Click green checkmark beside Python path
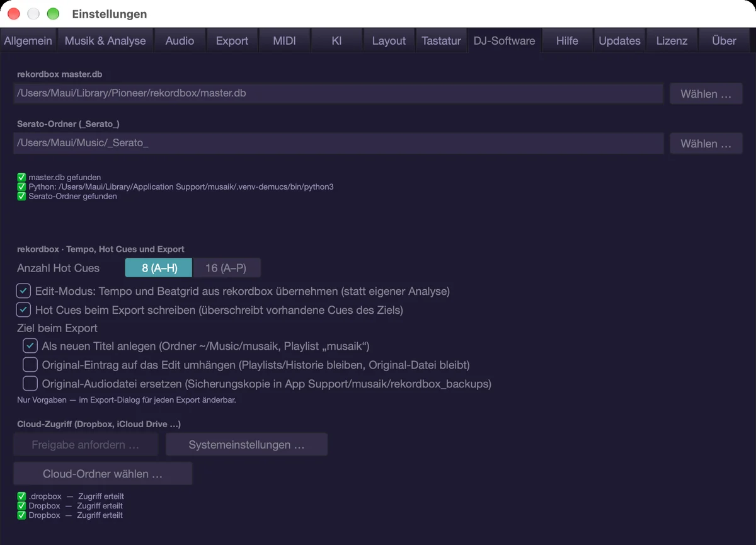The image size is (756, 545). point(21,187)
